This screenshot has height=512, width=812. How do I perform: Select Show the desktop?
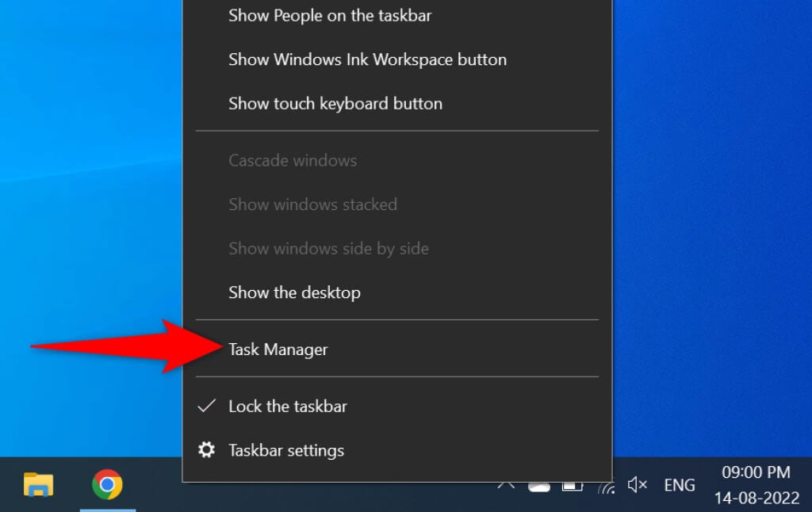pos(294,292)
